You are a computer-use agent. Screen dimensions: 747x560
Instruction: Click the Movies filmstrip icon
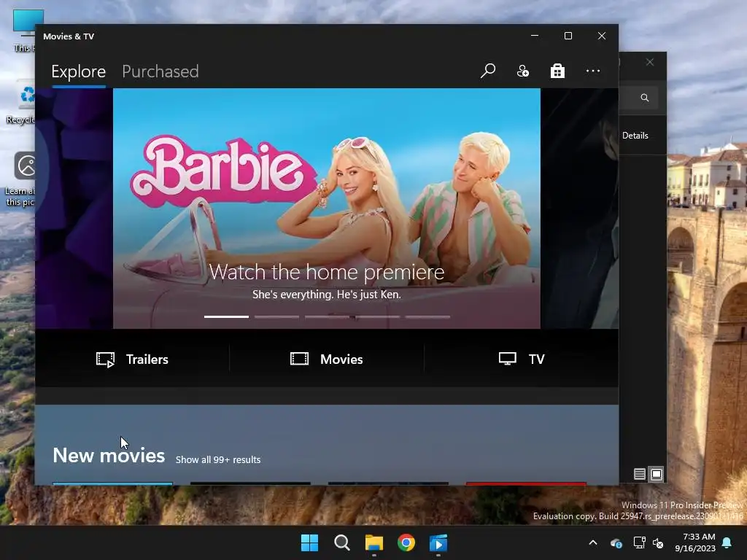299,359
